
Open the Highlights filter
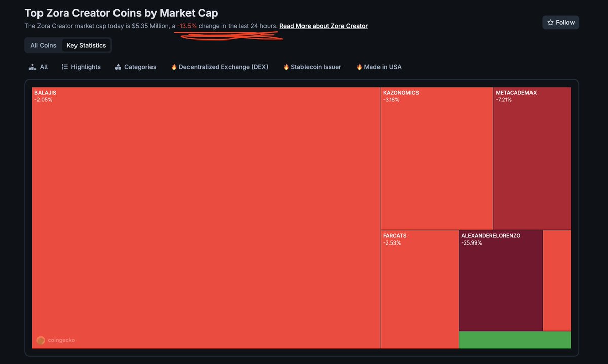[x=81, y=67]
